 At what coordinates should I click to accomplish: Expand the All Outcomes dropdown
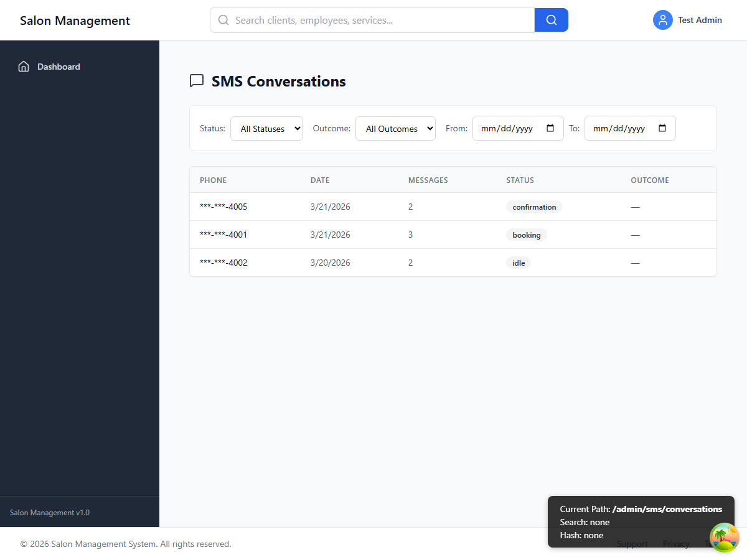pos(395,128)
